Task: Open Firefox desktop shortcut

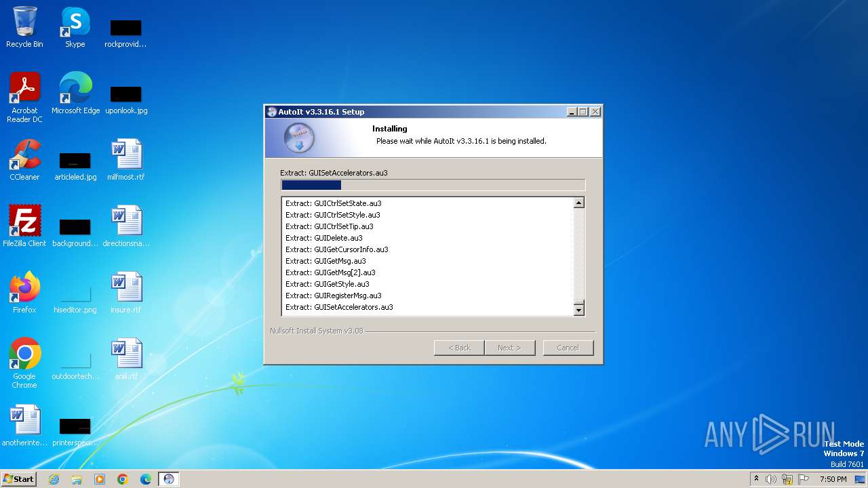Action: click(24, 293)
